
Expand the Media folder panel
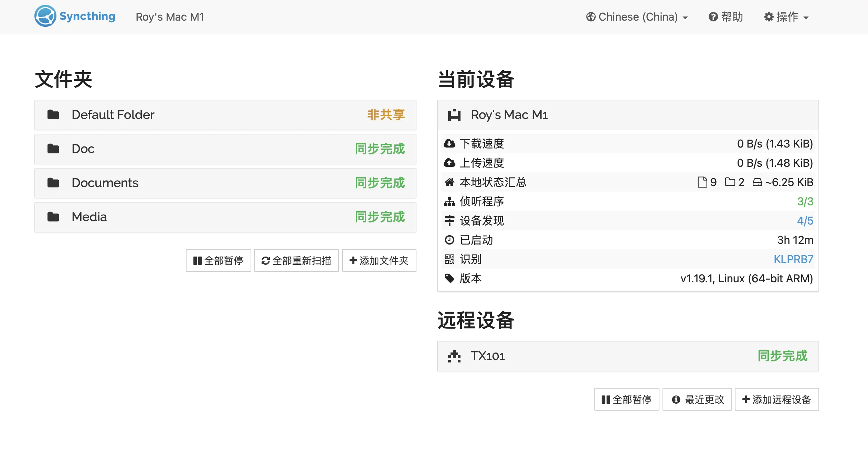click(225, 217)
